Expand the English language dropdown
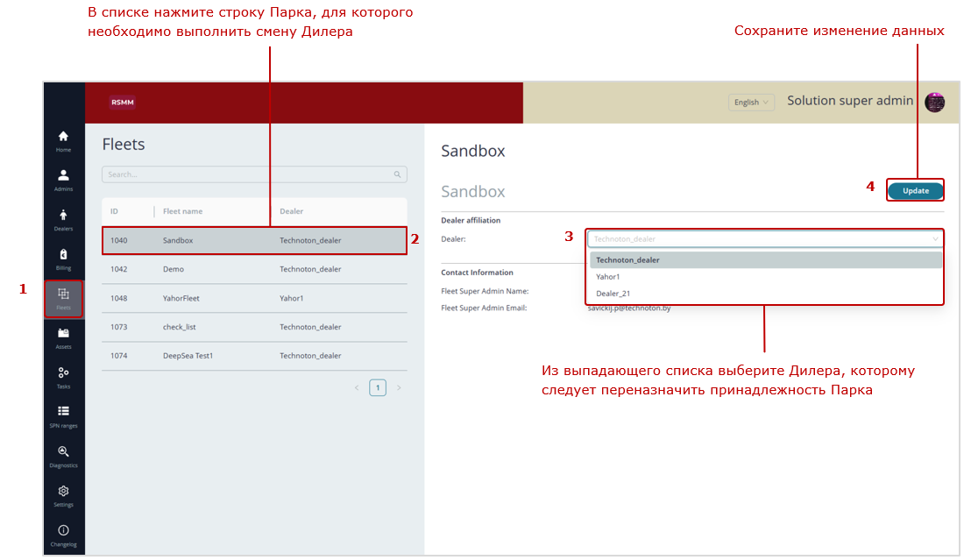The image size is (964, 560). [x=751, y=103]
